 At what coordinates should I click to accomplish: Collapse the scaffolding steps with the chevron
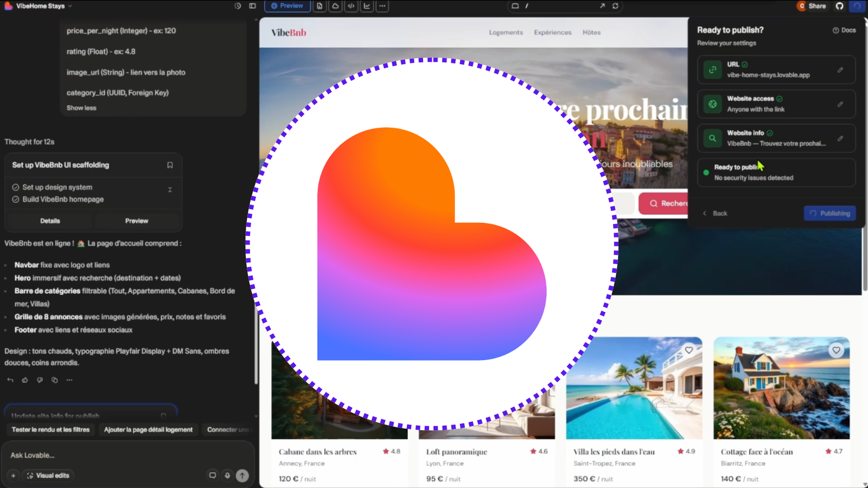pyautogui.click(x=170, y=190)
